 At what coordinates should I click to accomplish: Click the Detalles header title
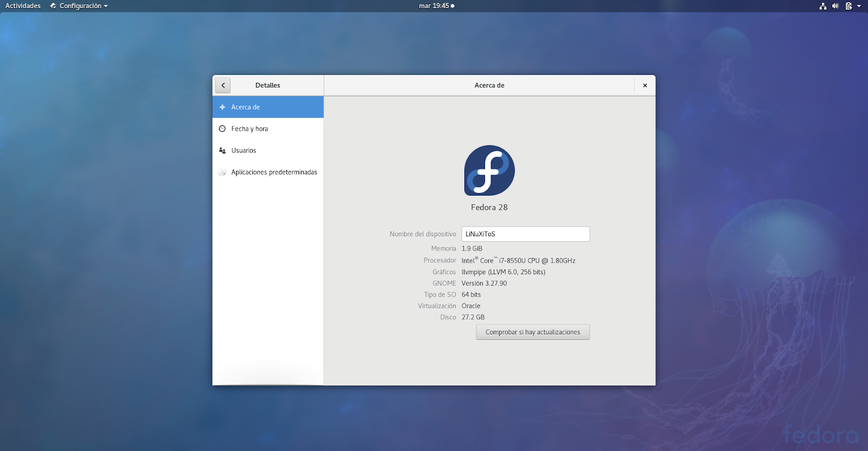[268, 86]
